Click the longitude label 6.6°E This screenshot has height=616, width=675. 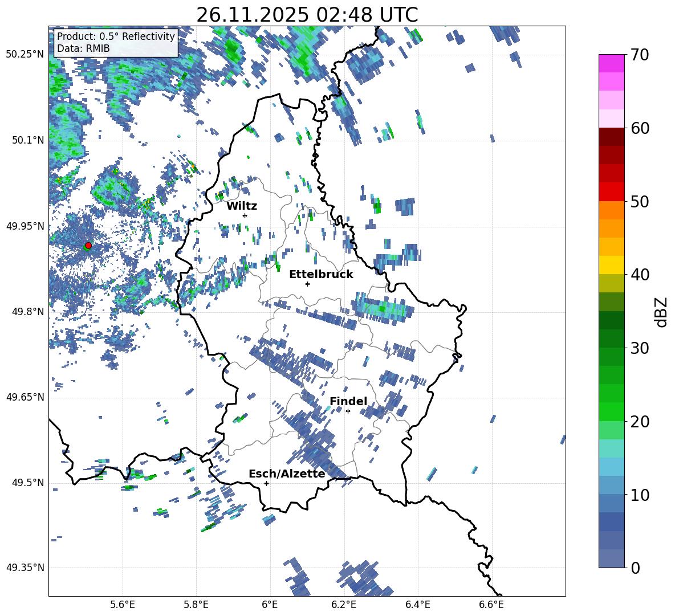(x=491, y=605)
